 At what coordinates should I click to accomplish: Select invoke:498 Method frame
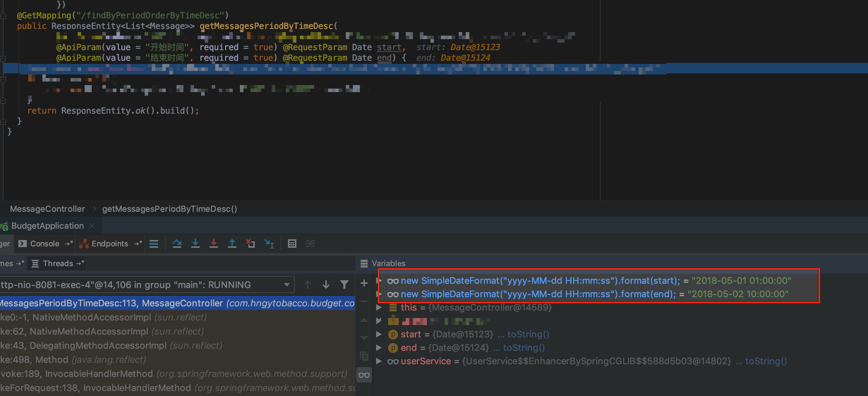[177, 360]
